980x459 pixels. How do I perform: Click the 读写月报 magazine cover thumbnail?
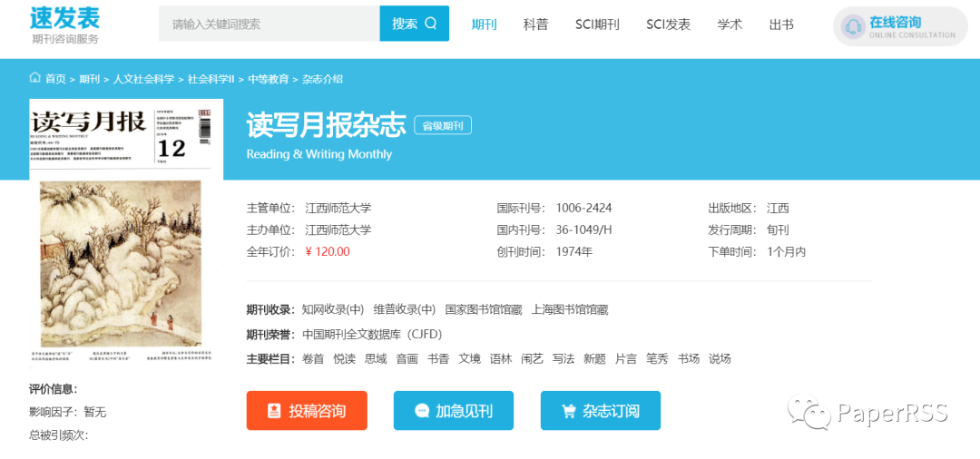126,233
